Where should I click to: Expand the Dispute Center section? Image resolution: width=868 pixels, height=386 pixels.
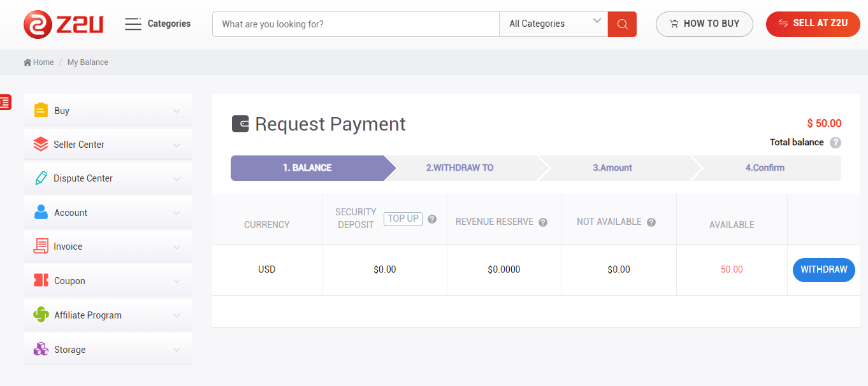(x=108, y=178)
